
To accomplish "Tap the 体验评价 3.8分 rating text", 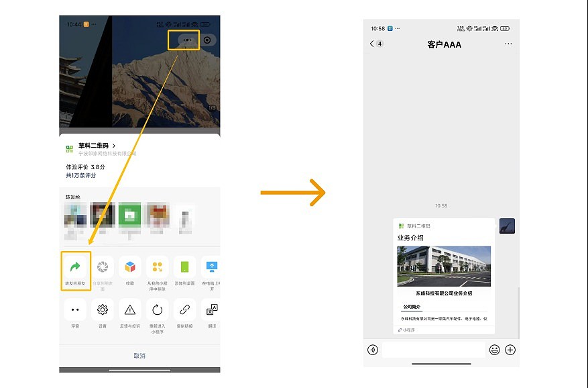I will tap(86, 166).
